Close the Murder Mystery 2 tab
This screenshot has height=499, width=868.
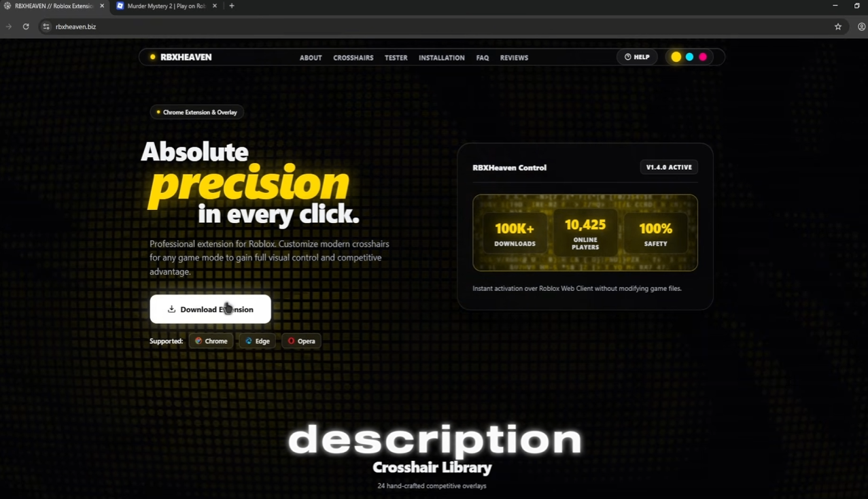click(x=216, y=6)
